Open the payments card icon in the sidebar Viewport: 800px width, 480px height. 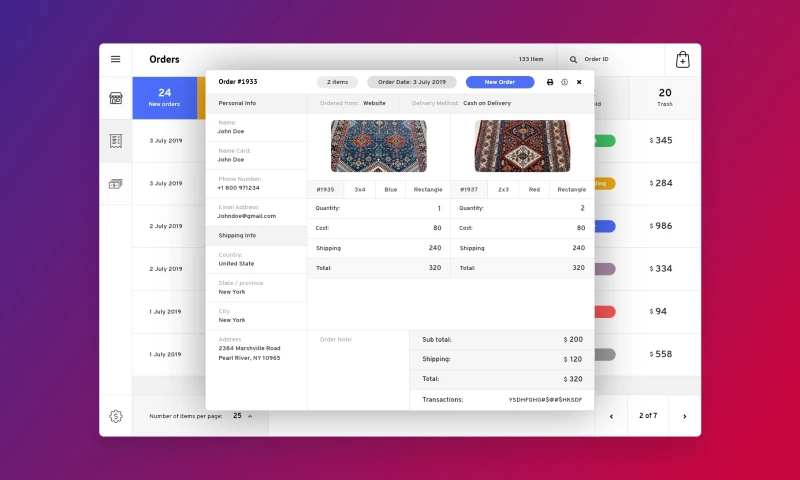tap(116, 184)
